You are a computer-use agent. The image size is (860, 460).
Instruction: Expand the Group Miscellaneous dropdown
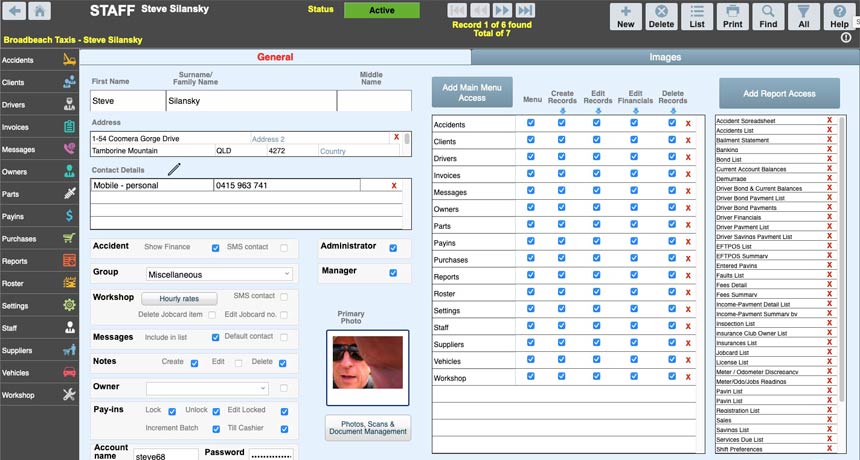coord(218,273)
